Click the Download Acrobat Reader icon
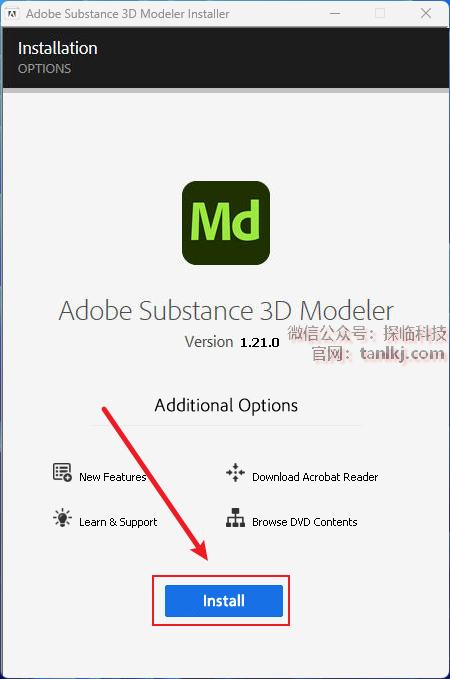Image resolution: width=450 pixels, height=679 pixels. (235, 472)
